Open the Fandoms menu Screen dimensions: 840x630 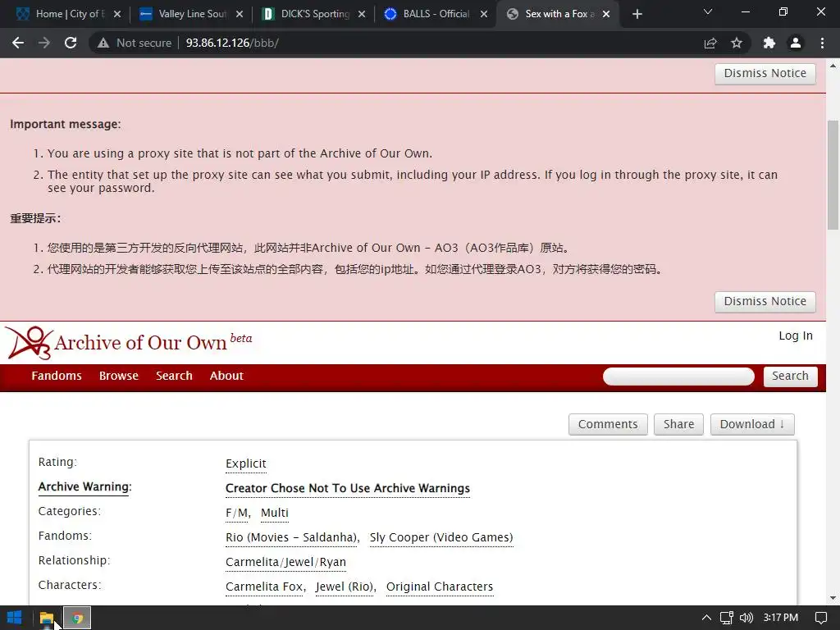[57, 376]
